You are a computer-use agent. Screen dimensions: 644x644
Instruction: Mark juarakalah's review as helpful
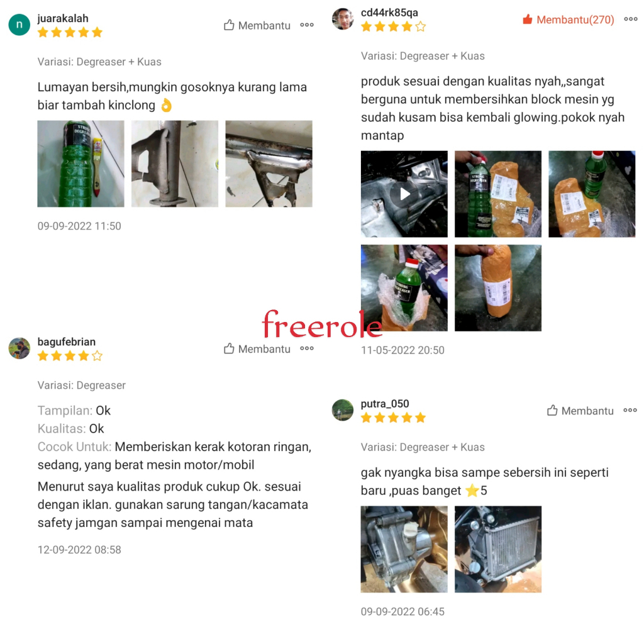tap(257, 25)
